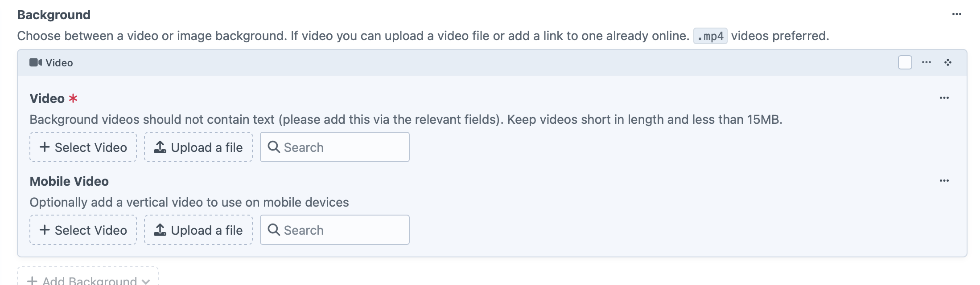Focus the Video Search input field

click(335, 147)
